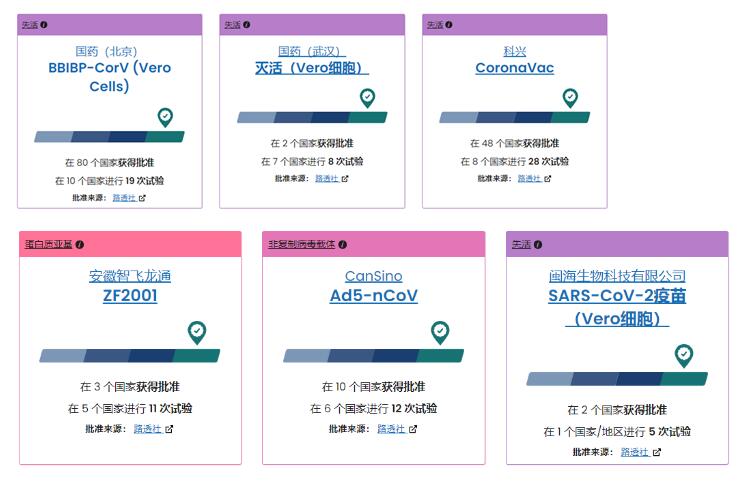Screen dimensions: 749x481
Task: Open 路透社 source link in 闽海生物 card
Action: click(x=635, y=452)
